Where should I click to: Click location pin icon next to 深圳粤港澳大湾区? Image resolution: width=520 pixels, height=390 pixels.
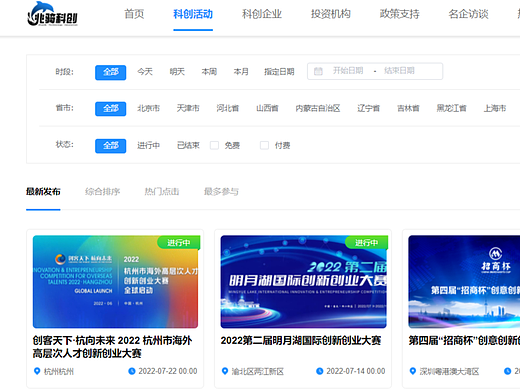click(413, 371)
